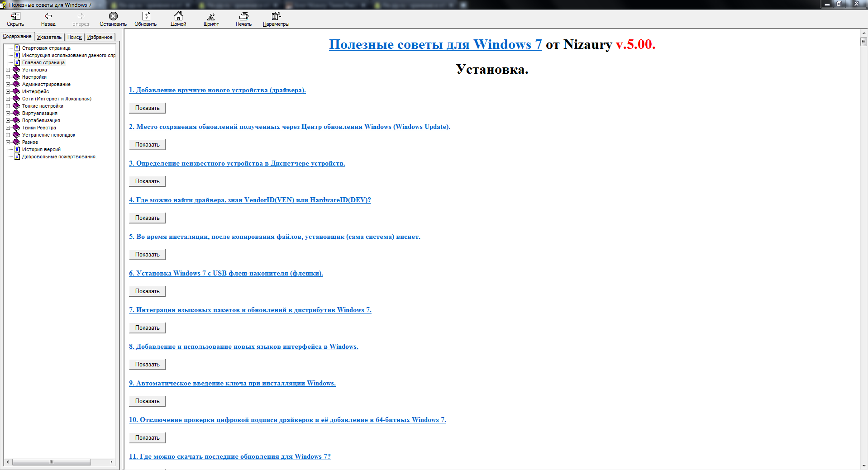Click the contents pane horizontal scrollbar thumb
The width and height of the screenshot is (868, 470).
click(51, 462)
